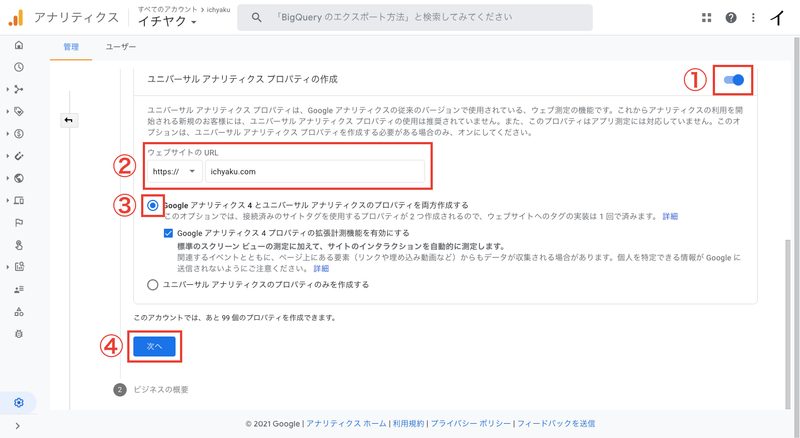Open Custom definitions shapes icon

coord(19,311)
